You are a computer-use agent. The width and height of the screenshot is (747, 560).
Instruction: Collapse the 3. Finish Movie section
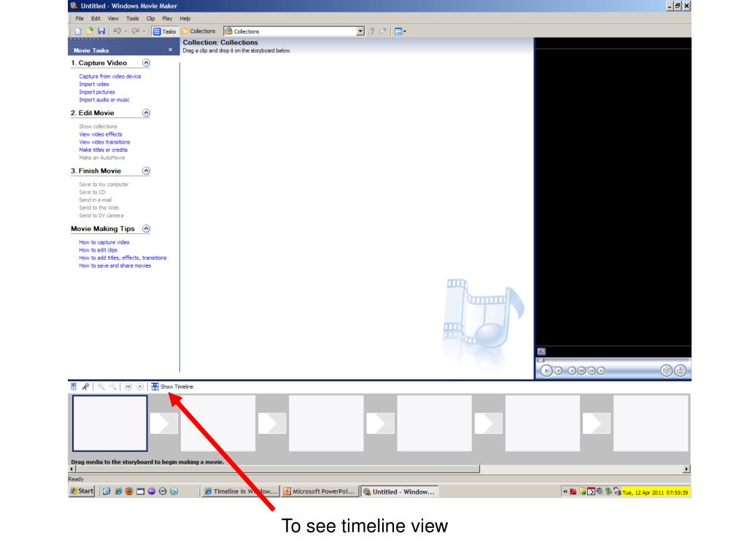pos(146,171)
